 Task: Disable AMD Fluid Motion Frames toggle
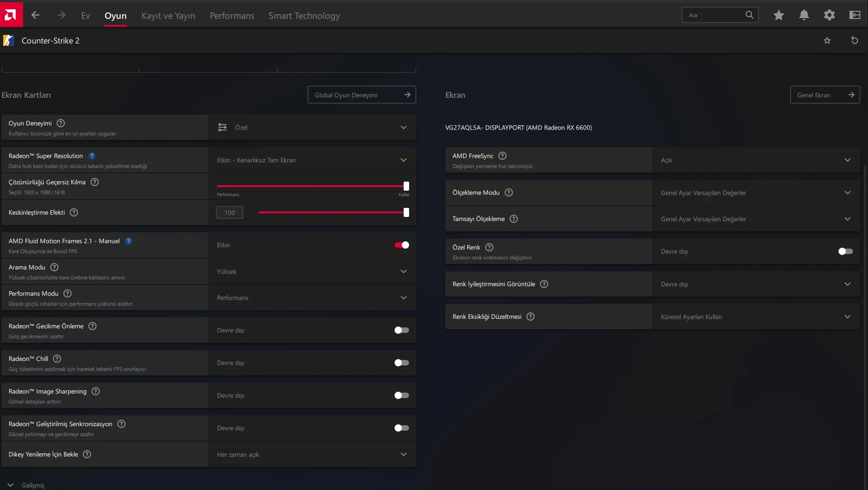(x=401, y=245)
